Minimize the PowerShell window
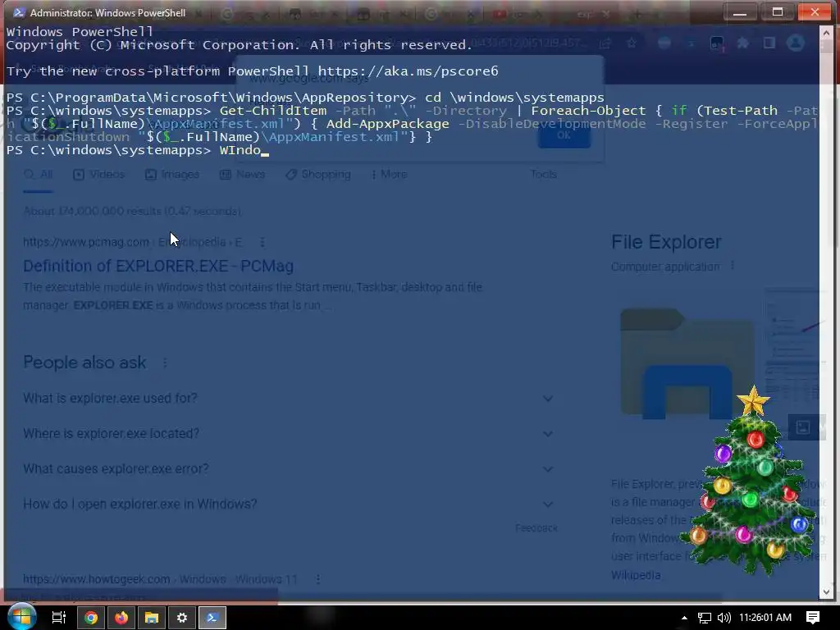 (x=740, y=11)
